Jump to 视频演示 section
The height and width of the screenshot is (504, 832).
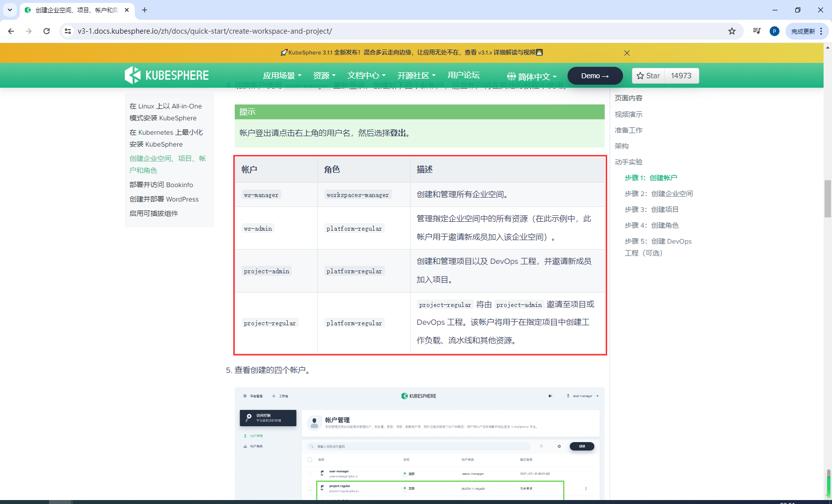628,114
